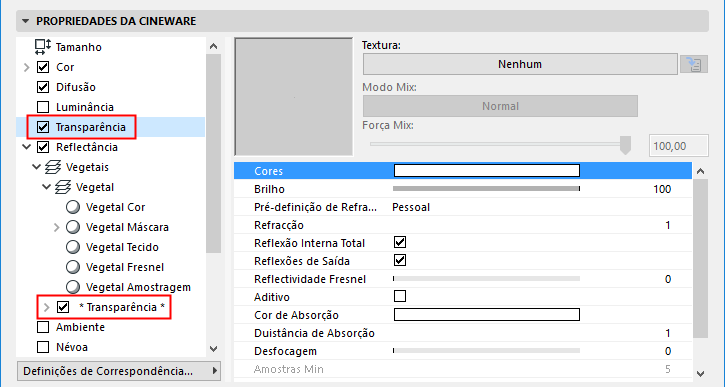Adjust the Desfocagem slider
The image size is (725, 387).
[486, 351]
